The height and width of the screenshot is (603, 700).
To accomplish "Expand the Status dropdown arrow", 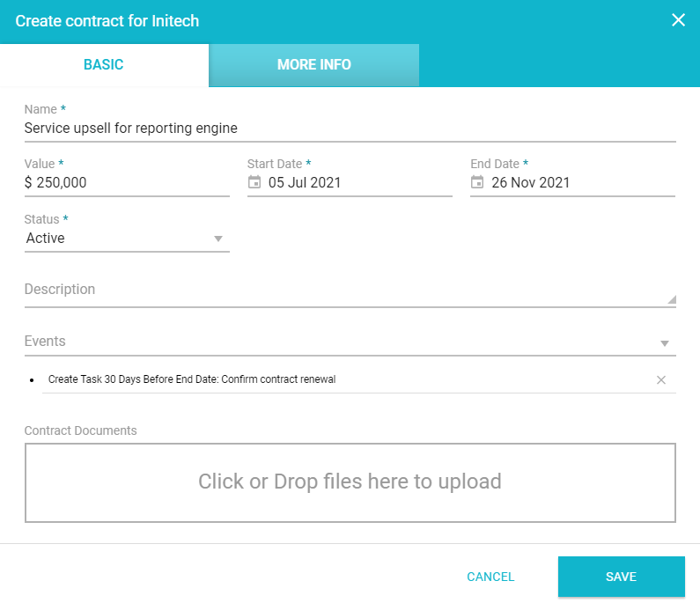I will coord(218,239).
